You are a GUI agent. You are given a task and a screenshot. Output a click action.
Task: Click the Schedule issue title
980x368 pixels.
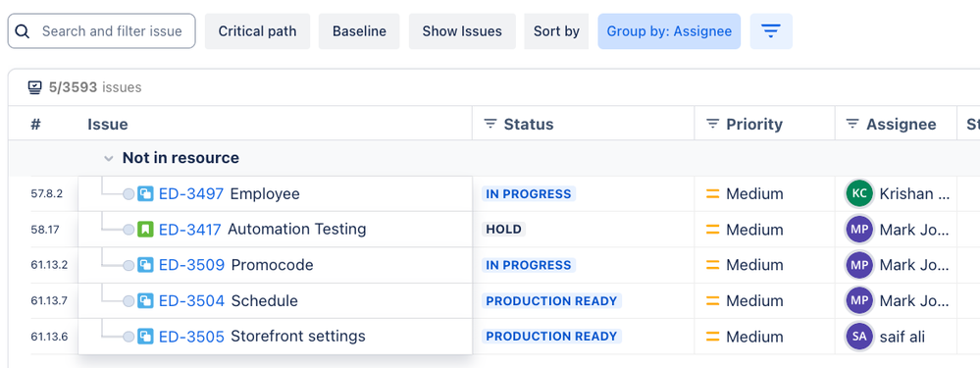[265, 301]
